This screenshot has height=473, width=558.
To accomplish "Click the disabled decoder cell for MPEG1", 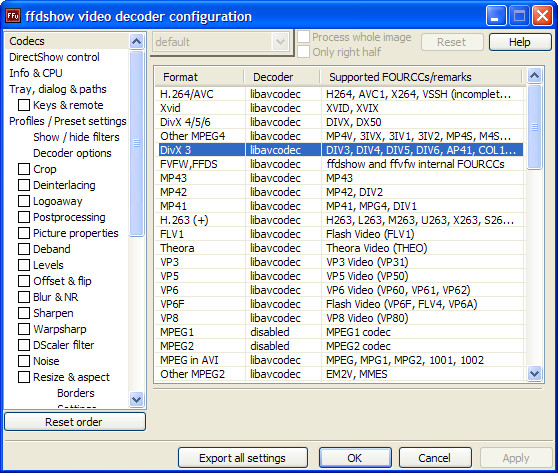I will tap(283, 332).
